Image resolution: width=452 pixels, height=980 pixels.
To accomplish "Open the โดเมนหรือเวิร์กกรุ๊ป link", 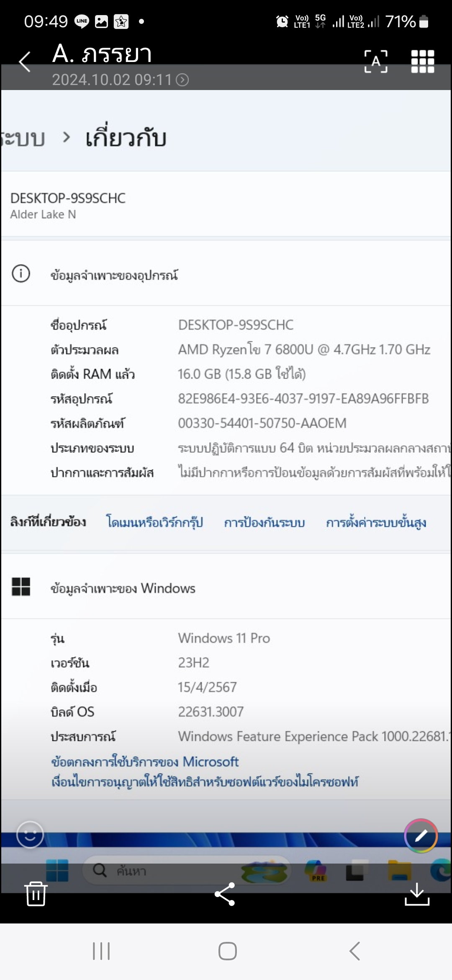I will [x=154, y=522].
